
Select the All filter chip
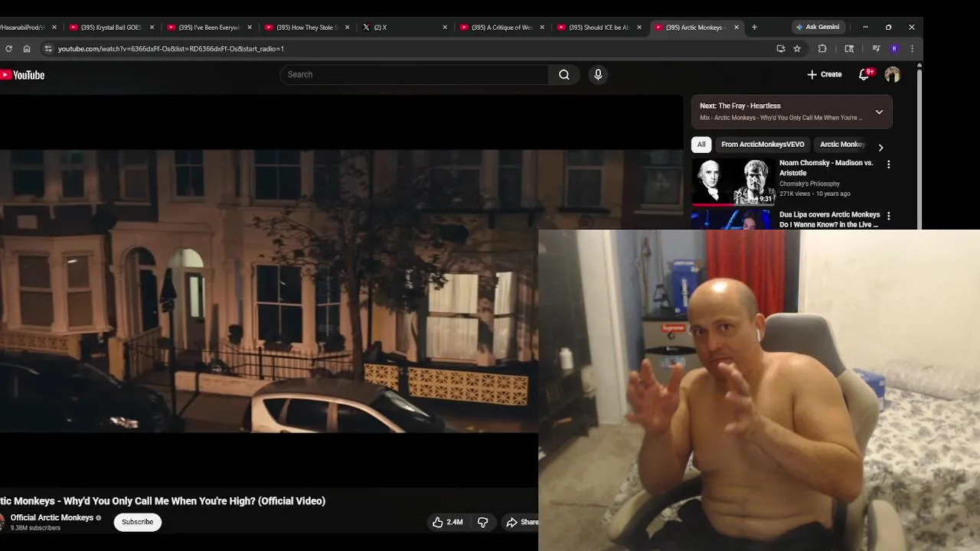tap(701, 144)
